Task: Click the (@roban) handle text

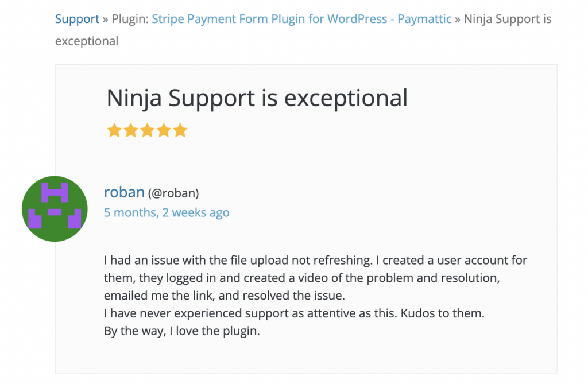Action: [x=173, y=193]
